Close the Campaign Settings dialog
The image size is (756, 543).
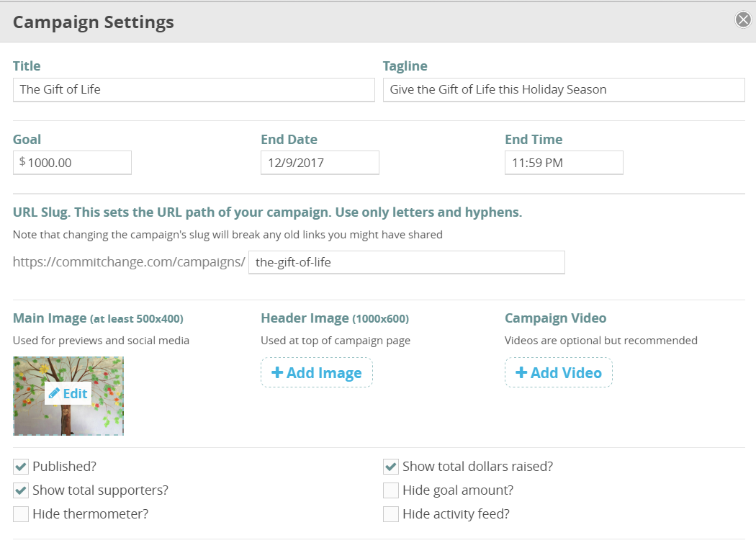coord(743,20)
